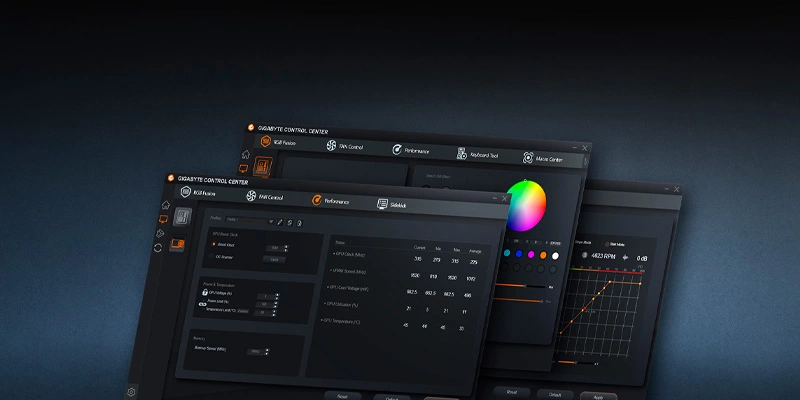Click Default button under front window
800x400 pixels.
click(x=391, y=397)
